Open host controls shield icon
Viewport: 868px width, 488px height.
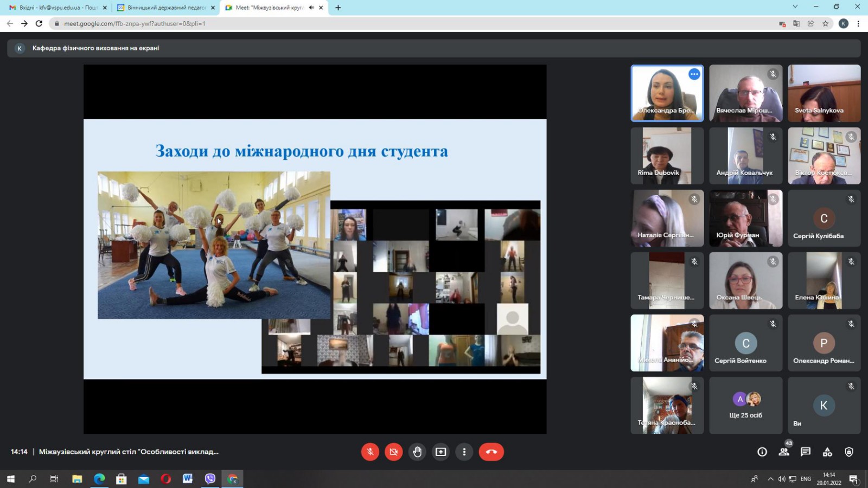pyautogui.click(x=849, y=452)
